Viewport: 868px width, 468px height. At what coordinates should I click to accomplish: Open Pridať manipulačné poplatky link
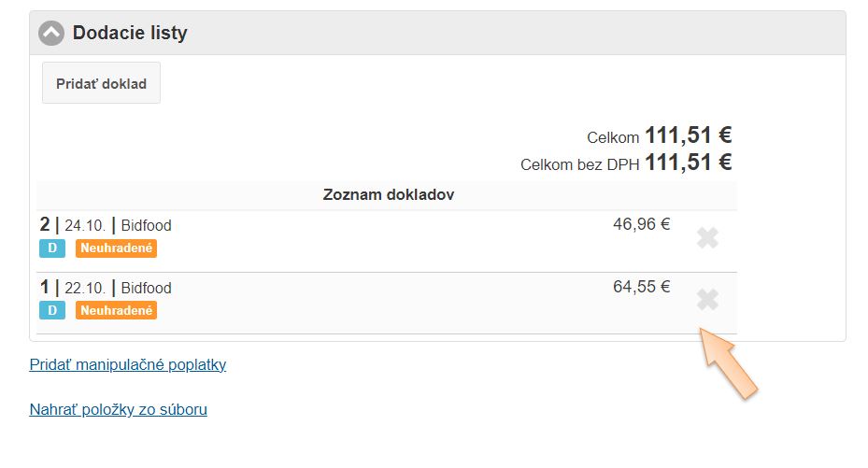pos(128,364)
